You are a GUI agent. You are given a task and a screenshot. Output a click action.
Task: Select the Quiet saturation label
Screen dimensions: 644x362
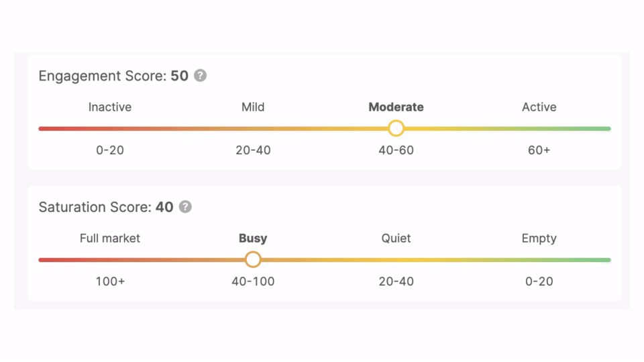(x=396, y=239)
